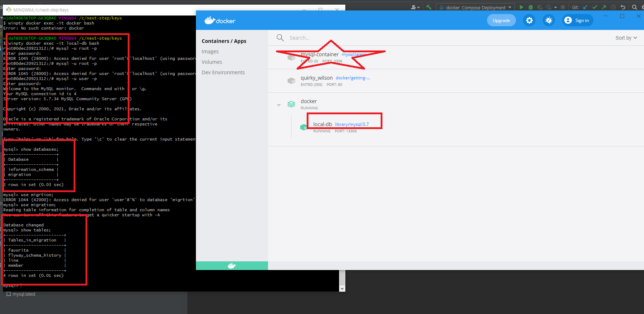The width and height of the screenshot is (644, 314).
Task: Click the green hammer build icon
Action: [x=429, y=7]
